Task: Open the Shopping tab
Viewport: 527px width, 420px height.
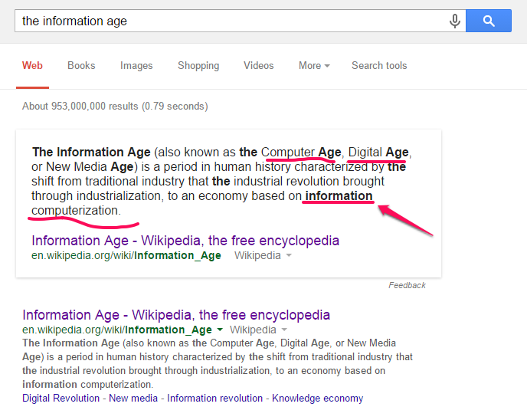Action: pyautogui.click(x=198, y=65)
